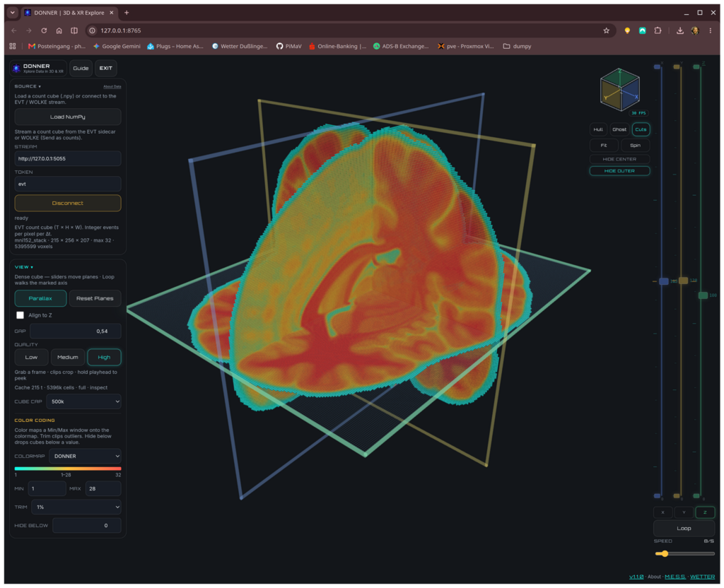Open a new browser tab with plus button

click(127, 13)
